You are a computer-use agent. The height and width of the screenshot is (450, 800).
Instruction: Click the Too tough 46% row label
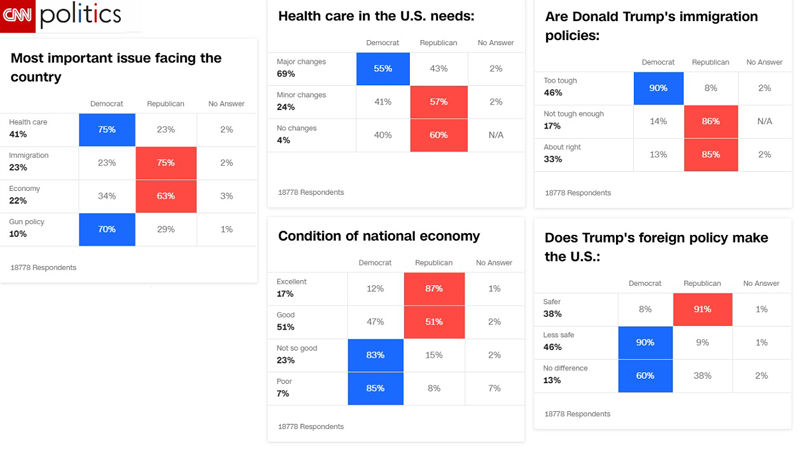click(x=563, y=85)
